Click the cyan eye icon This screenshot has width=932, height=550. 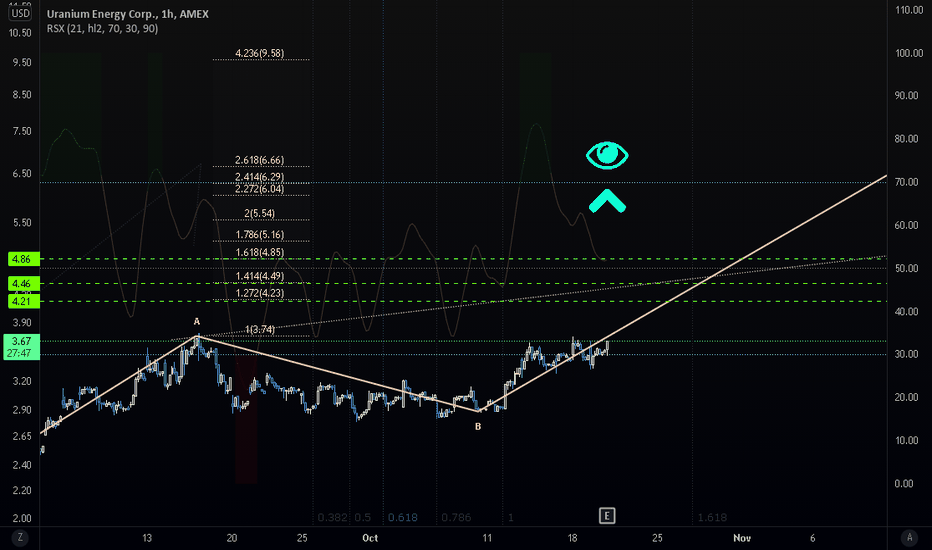607,155
